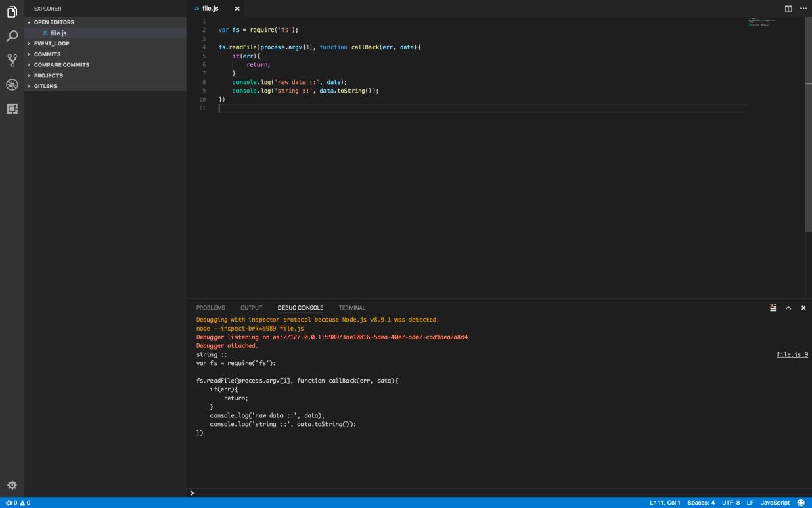Click 'var fs = require' line in editor
Screen dimensions: 812x508
tap(258, 30)
